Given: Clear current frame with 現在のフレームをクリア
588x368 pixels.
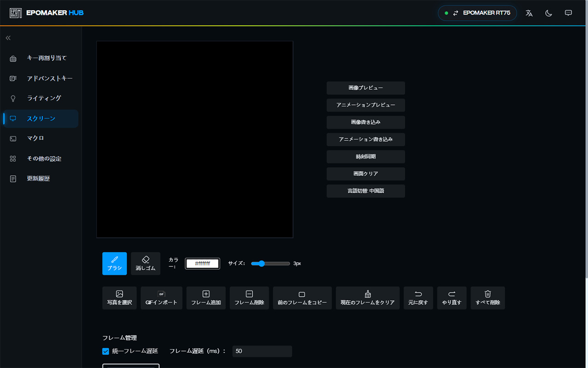Looking at the screenshot, I should click(x=367, y=298).
